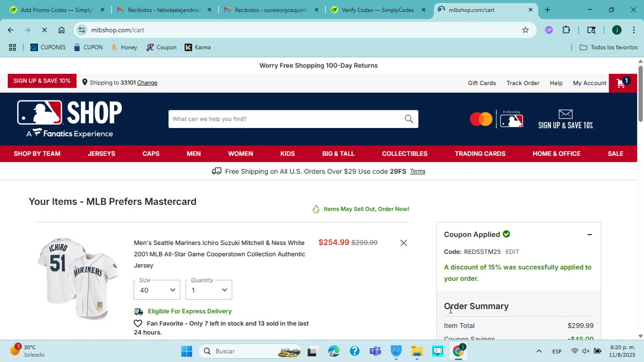The image size is (644, 362).
Task: Click the search magnifier icon
Action: coord(409,119)
